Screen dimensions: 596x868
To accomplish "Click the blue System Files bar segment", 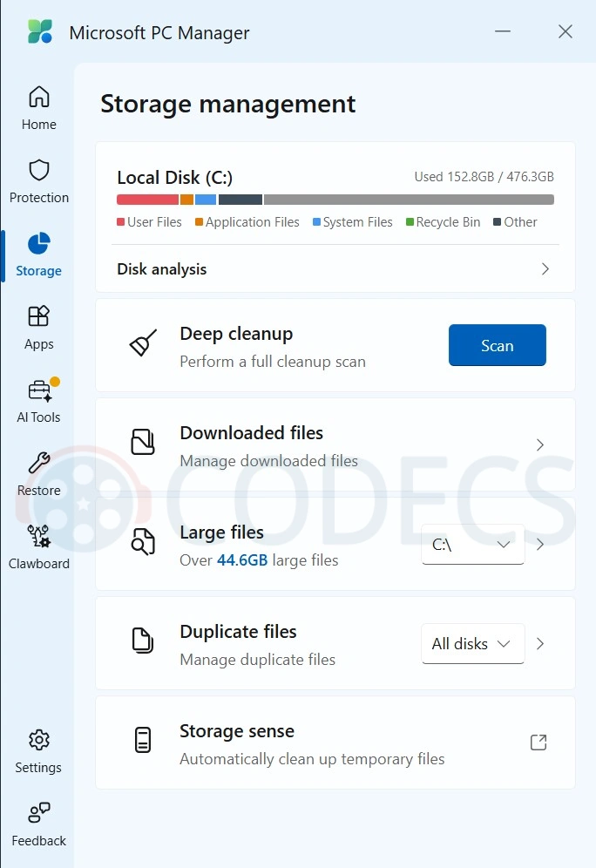I will pos(206,200).
